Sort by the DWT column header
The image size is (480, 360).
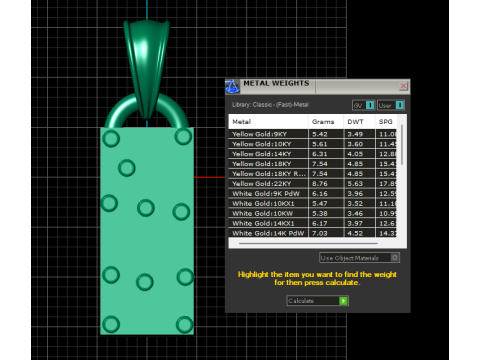pyautogui.click(x=359, y=122)
